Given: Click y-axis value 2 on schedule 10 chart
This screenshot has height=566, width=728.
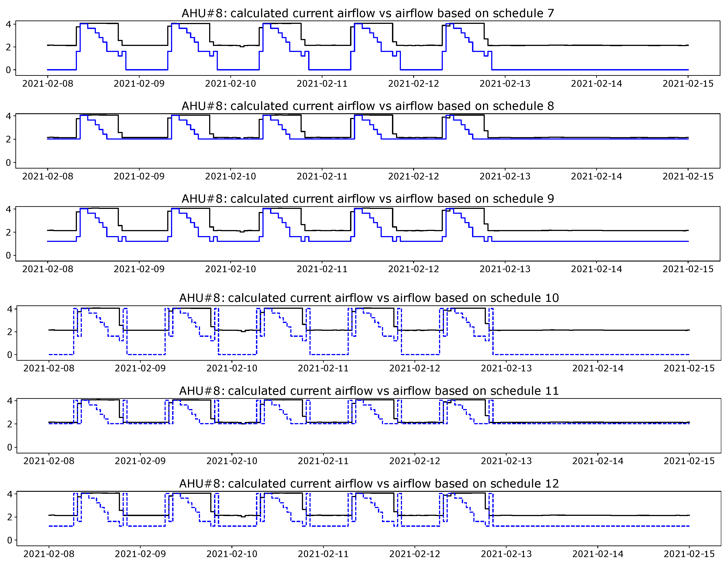Looking at the screenshot, I should click(x=10, y=332).
